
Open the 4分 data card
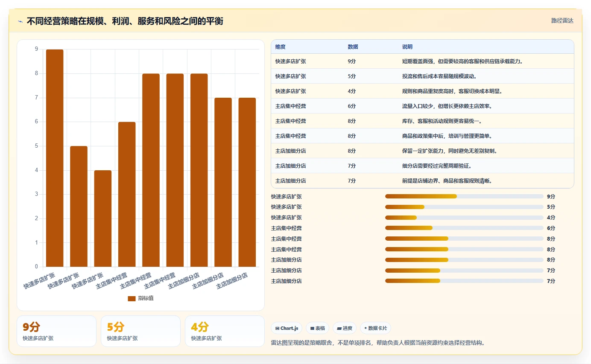pyautogui.click(x=225, y=331)
